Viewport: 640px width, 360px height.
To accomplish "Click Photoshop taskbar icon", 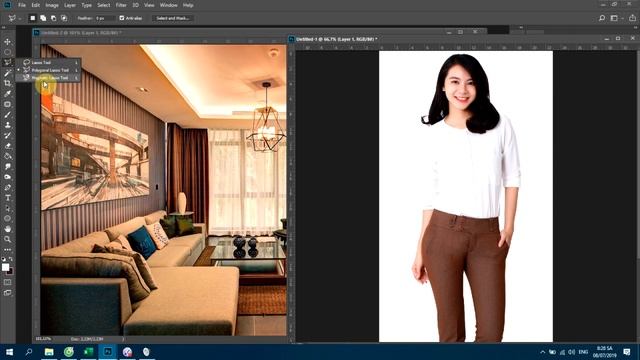I will (x=108, y=351).
